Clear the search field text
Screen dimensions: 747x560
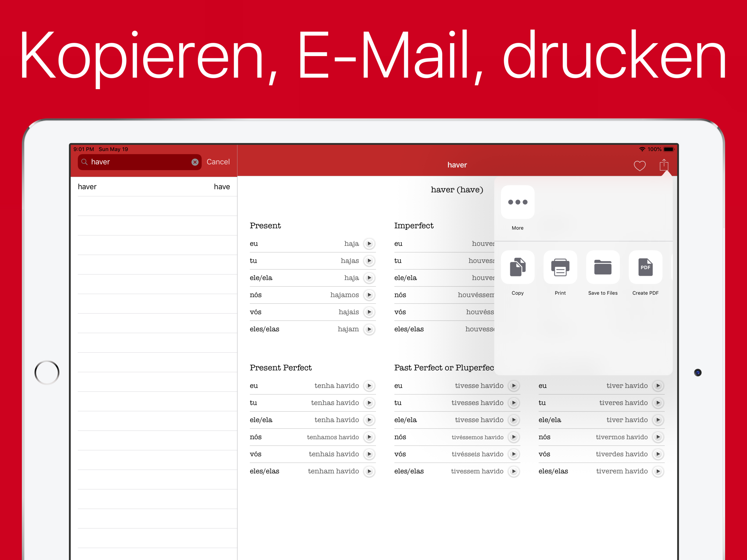pyautogui.click(x=195, y=162)
